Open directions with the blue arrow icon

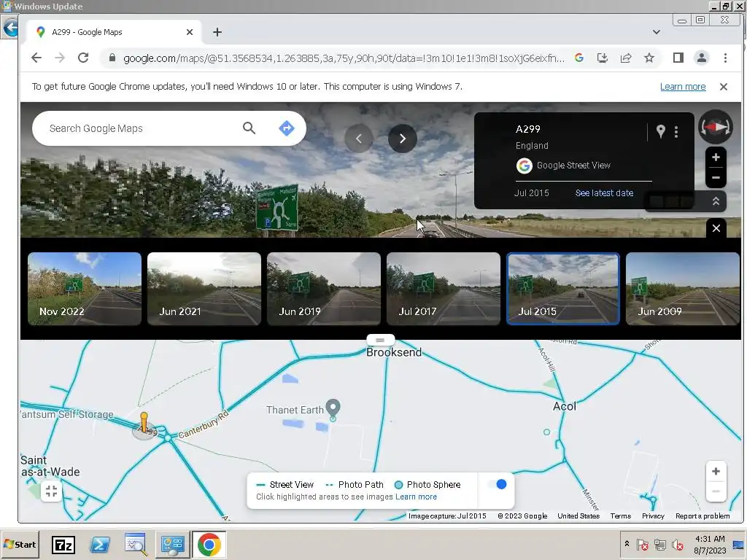[286, 128]
